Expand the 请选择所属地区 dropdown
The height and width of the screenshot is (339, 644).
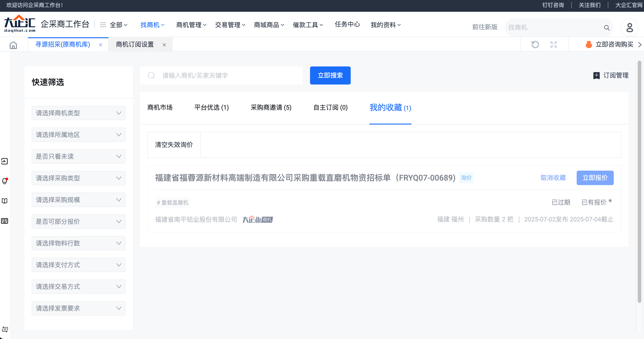pyautogui.click(x=78, y=134)
